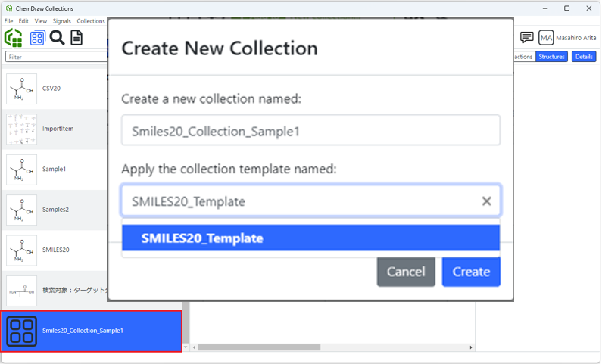Open the Signals menu
602x364 pixels.
point(62,21)
